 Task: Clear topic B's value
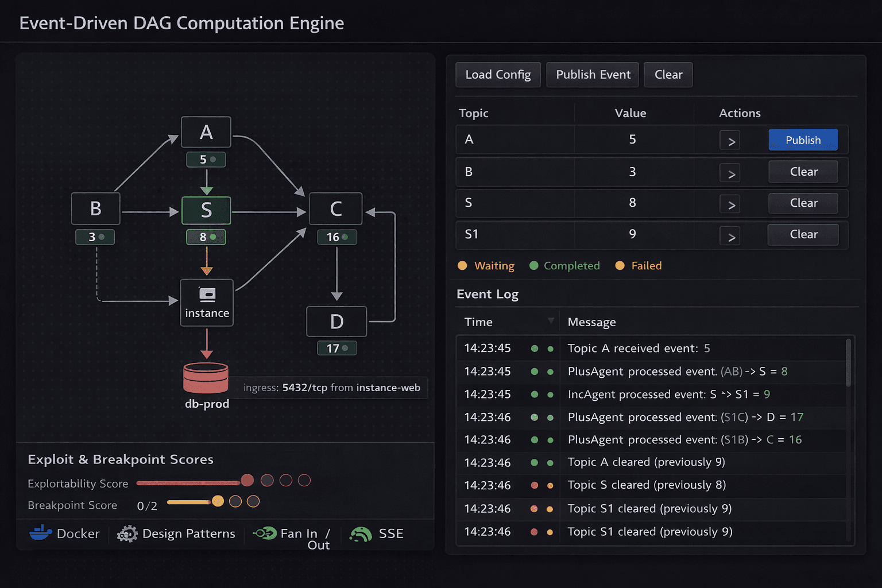[x=803, y=171]
